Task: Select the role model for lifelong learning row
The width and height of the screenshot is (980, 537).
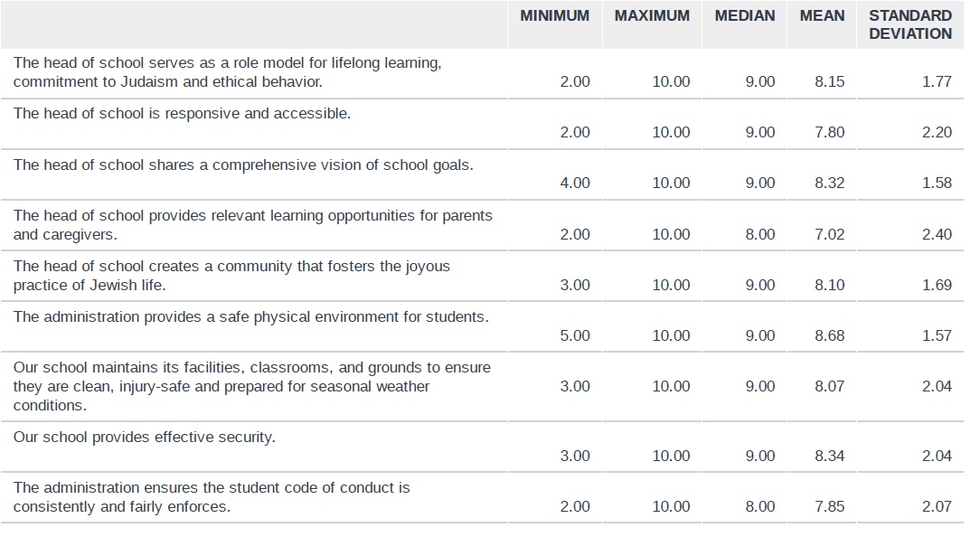Action: coord(482,74)
